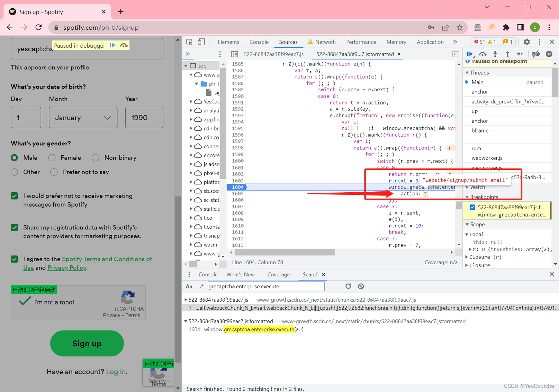The height and width of the screenshot is (392, 559).
Task: Select Prefer not to say option
Action: pyautogui.click(x=54, y=172)
